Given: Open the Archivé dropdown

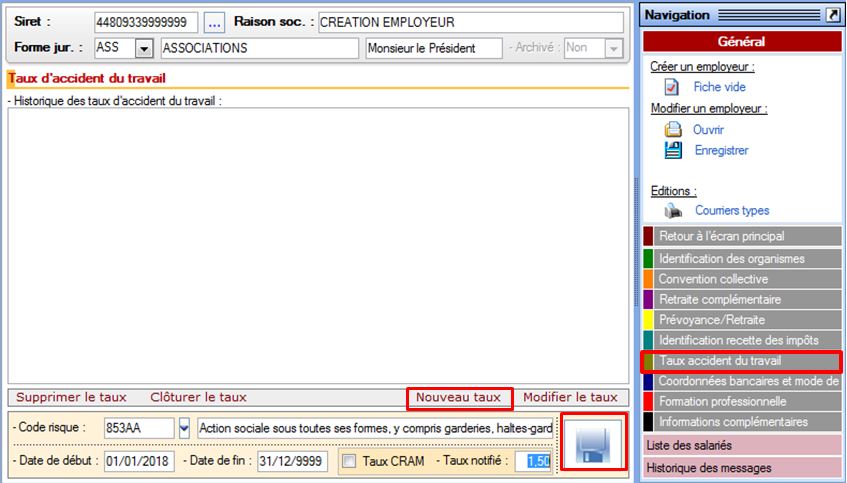Looking at the screenshot, I should tap(613, 49).
